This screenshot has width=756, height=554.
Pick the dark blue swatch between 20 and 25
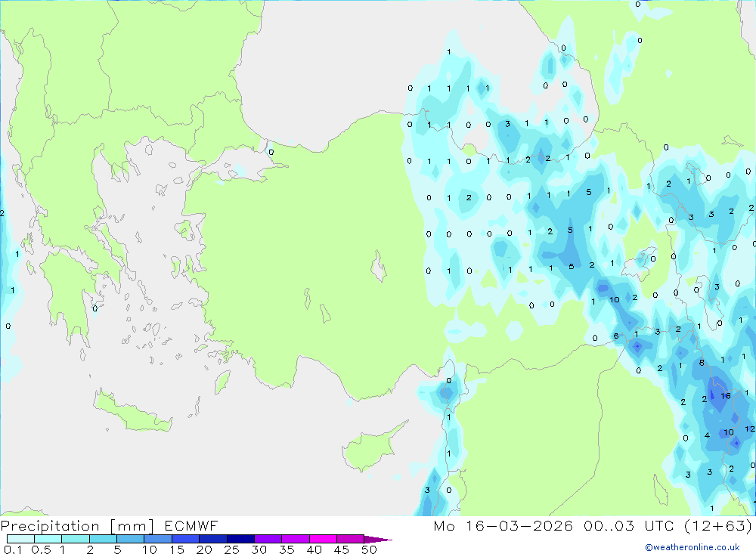pyautogui.click(x=212, y=539)
